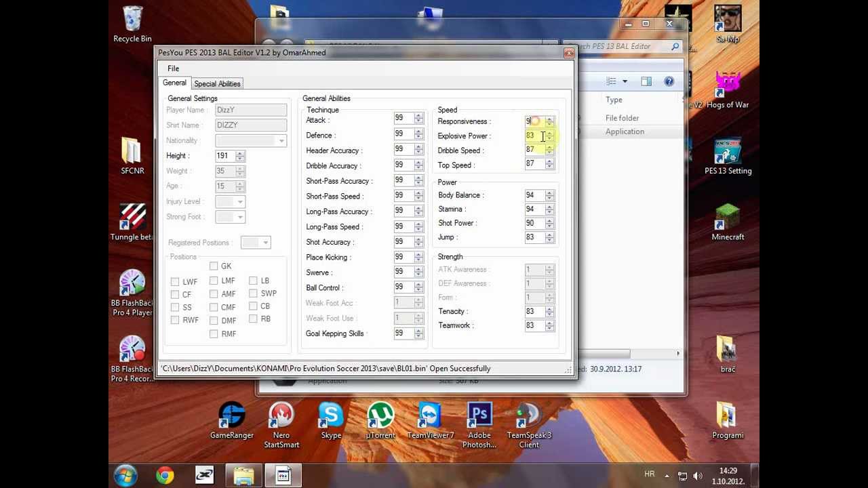This screenshot has height=488, width=868.
Task: Click the Attack value stepper arrows
Action: [x=418, y=118]
